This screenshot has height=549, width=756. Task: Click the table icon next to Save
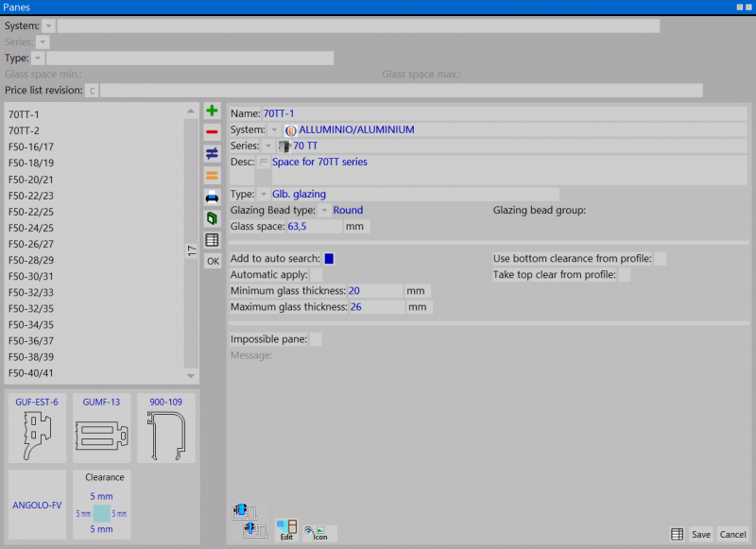click(677, 534)
